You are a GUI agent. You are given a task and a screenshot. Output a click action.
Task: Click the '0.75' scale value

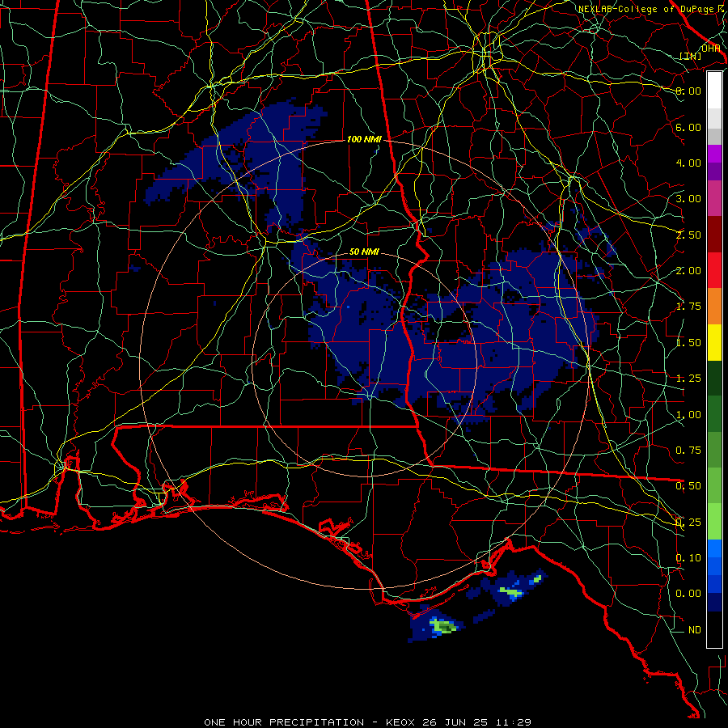pos(688,451)
